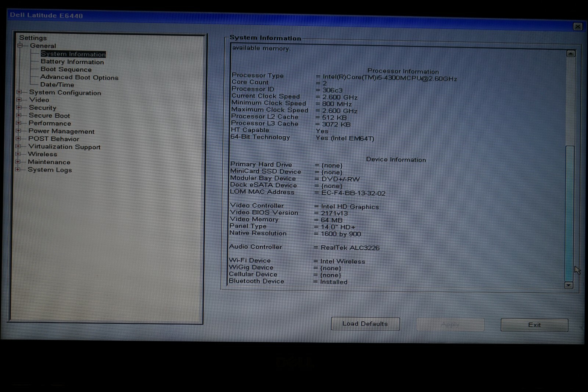Expand the Virtualization Support node
The height and width of the screenshot is (392, 588).
pos(18,146)
